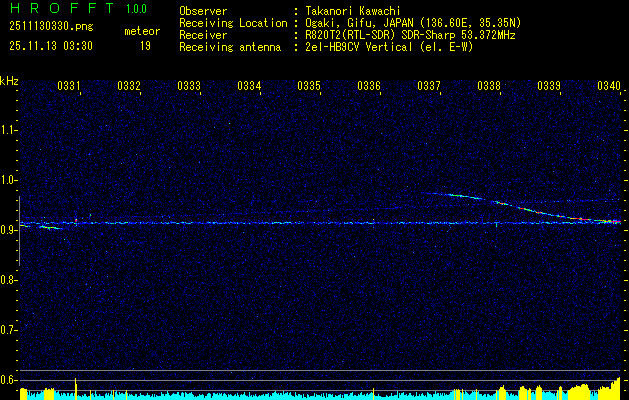
Task: Click the 0333 time marker
Action: pos(189,86)
